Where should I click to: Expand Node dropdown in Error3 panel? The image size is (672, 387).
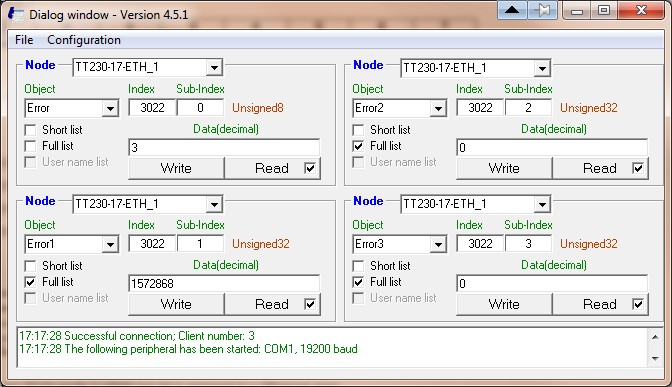[542, 204]
